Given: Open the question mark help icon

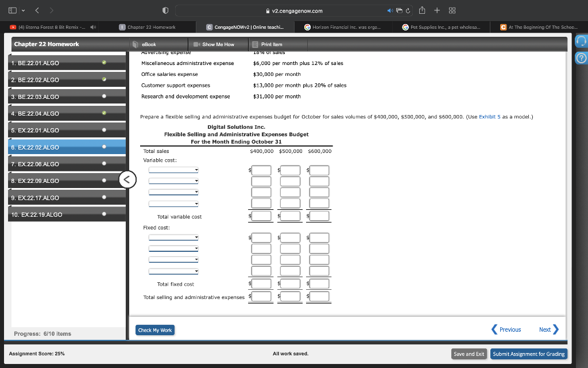Looking at the screenshot, I should click(581, 58).
